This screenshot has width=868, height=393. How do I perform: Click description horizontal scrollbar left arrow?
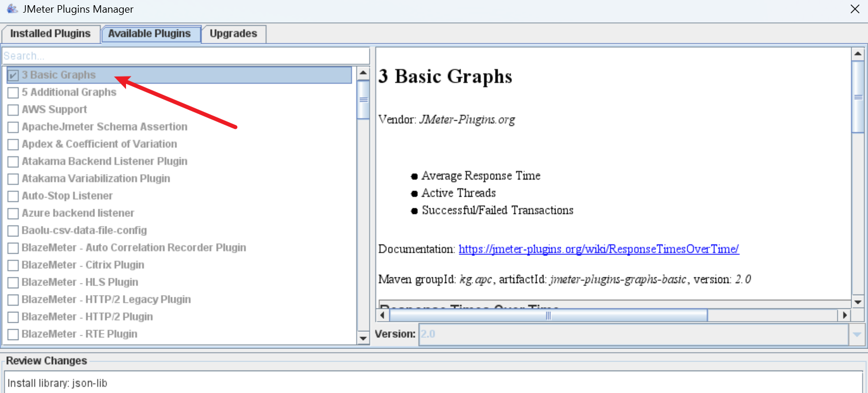click(x=383, y=315)
